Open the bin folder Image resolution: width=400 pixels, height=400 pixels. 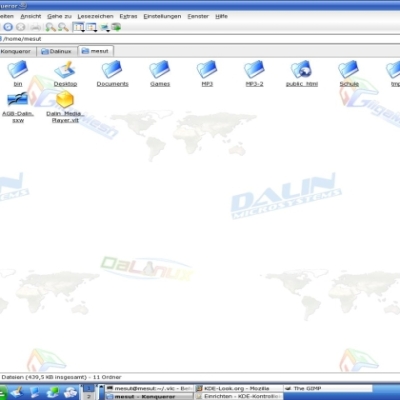(18, 73)
